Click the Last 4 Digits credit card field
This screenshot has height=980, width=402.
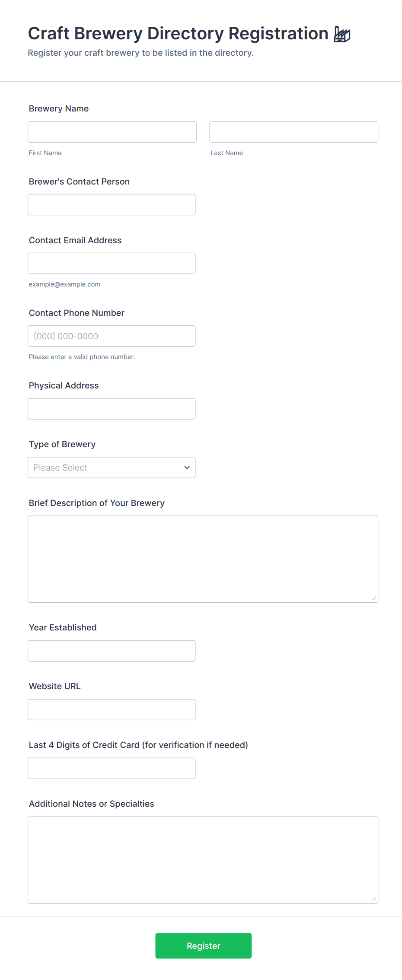coord(112,768)
